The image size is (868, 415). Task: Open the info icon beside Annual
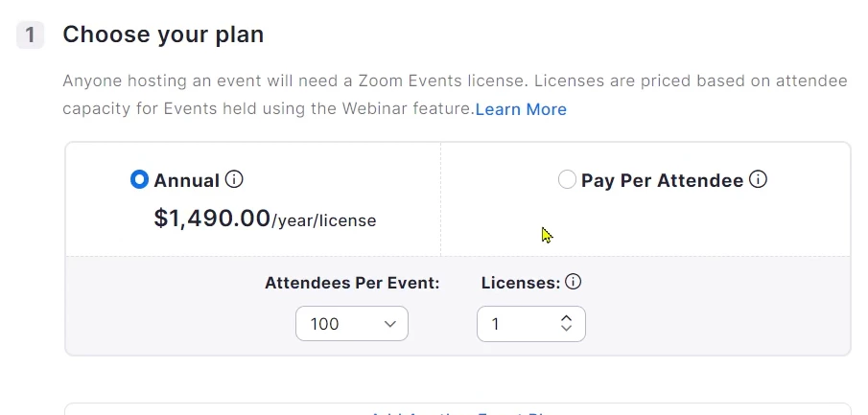tap(234, 179)
